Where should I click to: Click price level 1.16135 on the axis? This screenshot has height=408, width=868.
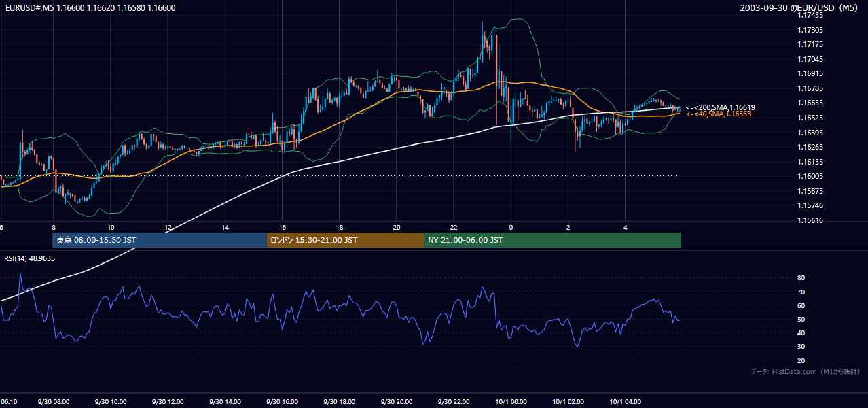(810, 162)
